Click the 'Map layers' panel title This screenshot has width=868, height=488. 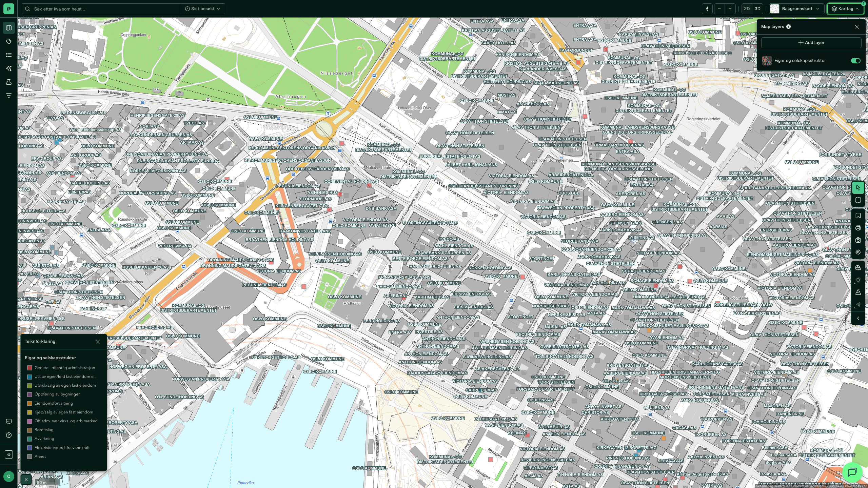(x=772, y=27)
